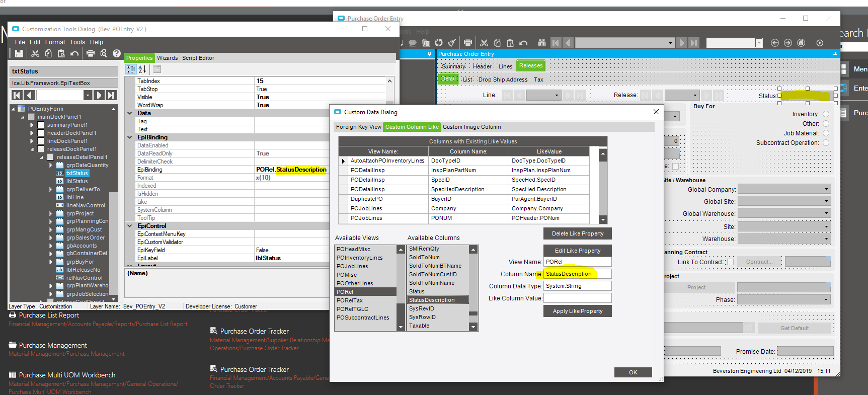The height and width of the screenshot is (395, 868).
Task: Click the Forward arrow circle in Purchase Order Entry
Action: pyautogui.click(x=788, y=43)
